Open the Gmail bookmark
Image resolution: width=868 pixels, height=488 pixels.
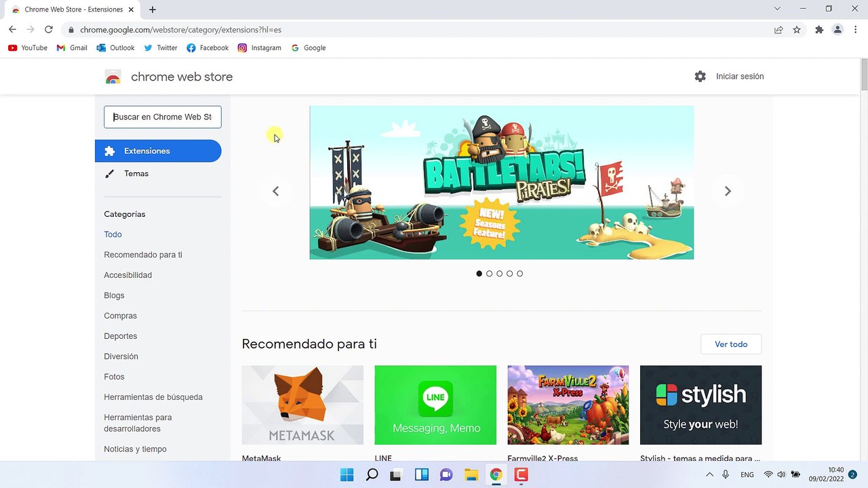[x=72, y=48]
